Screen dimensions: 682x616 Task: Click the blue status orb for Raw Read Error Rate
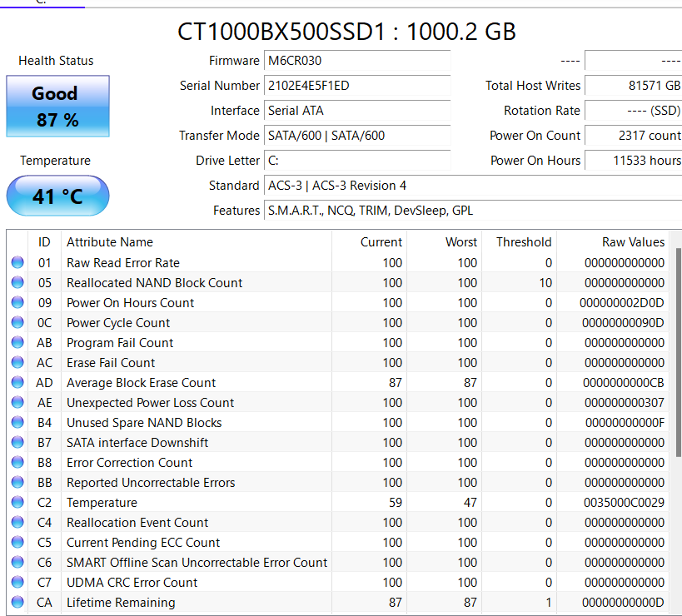click(x=17, y=263)
